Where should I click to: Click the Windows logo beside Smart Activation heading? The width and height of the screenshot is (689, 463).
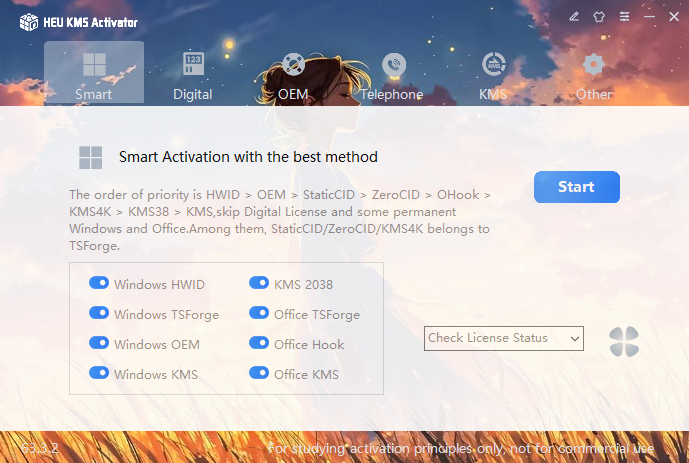pos(91,157)
